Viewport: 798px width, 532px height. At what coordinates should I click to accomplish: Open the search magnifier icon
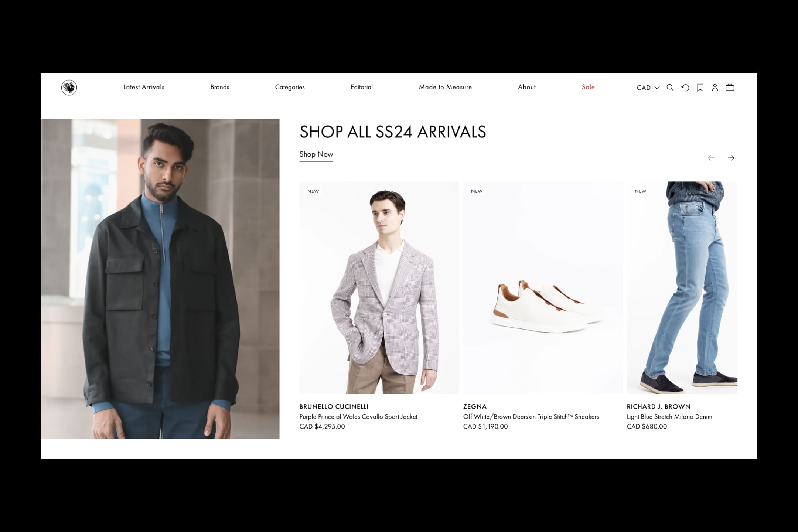(670, 88)
